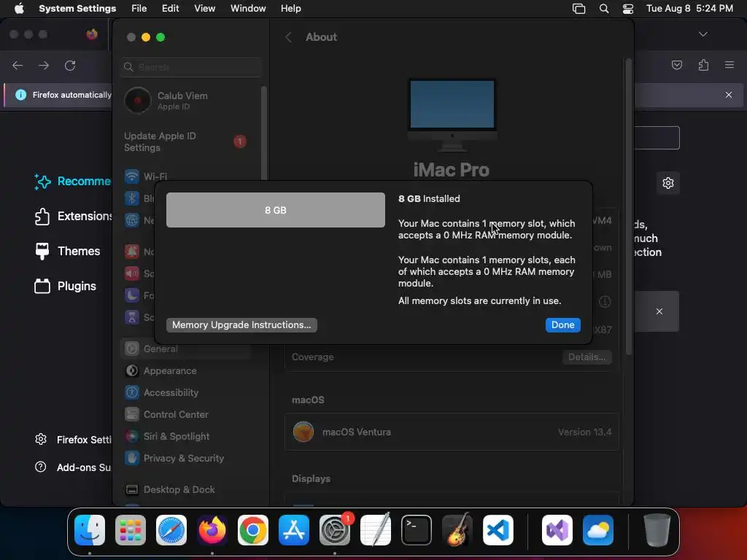The image size is (747, 560).
Task: Open Spotlight search in menu bar
Action: tap(603, 9)
